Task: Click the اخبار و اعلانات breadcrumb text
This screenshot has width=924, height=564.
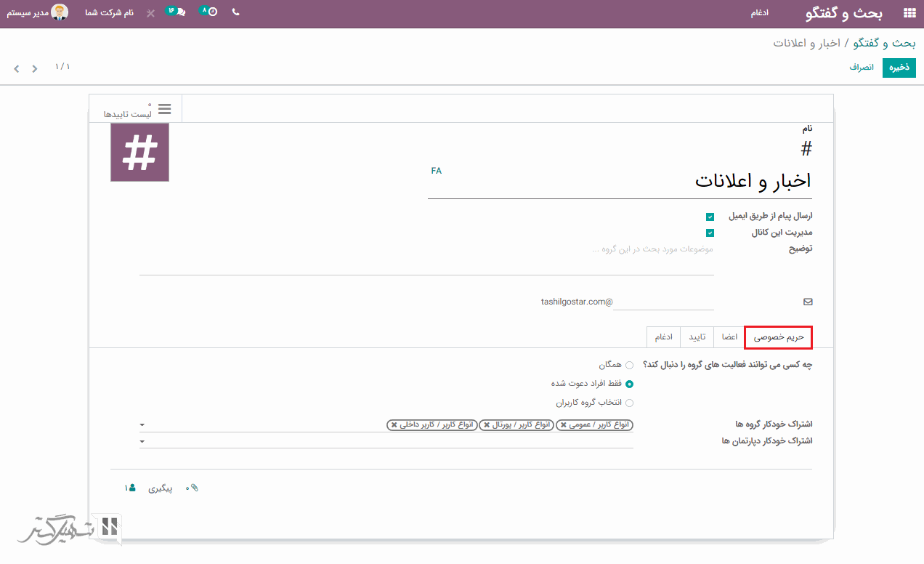Action: click(806, 43)
